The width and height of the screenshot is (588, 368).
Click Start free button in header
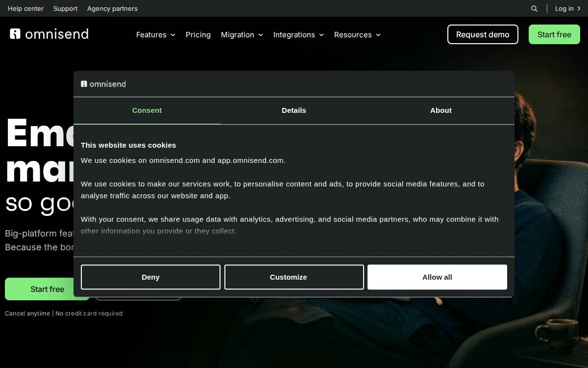coord(554,34)
